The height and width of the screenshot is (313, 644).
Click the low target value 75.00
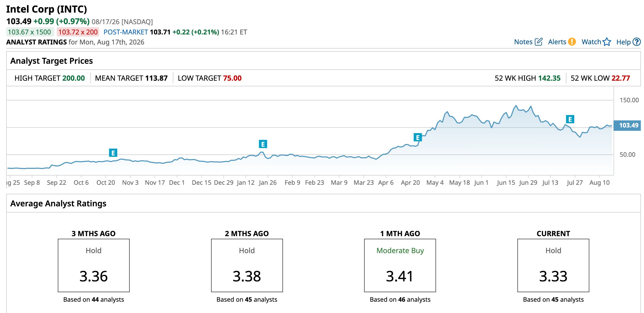tap(232, 78)
